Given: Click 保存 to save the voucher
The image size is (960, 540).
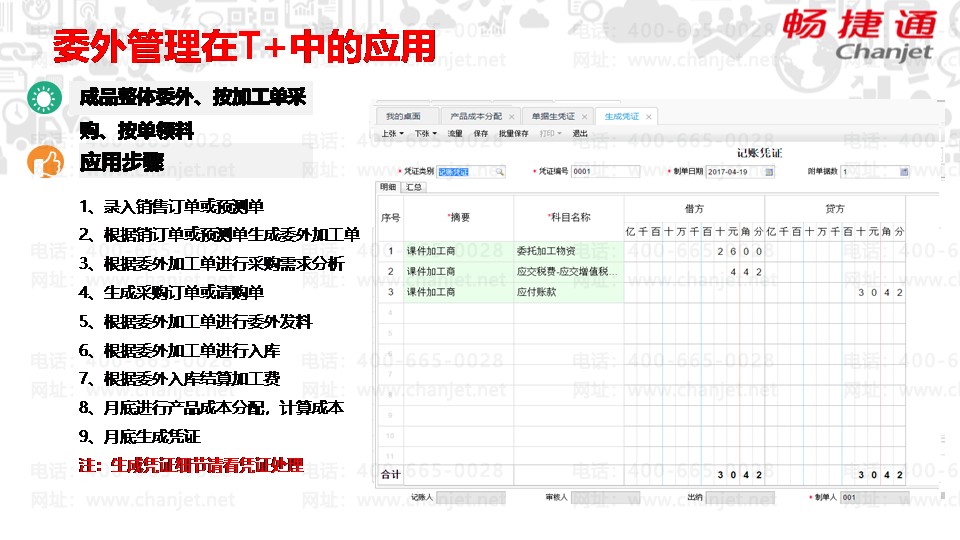Looking at the screenshot, I should [x=481, y=133].
